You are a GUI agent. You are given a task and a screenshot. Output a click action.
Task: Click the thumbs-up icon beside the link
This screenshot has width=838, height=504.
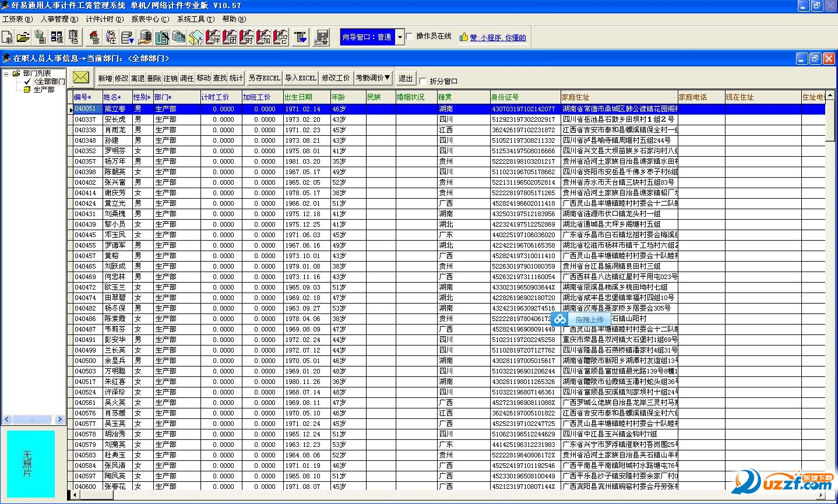click(464, 37)
